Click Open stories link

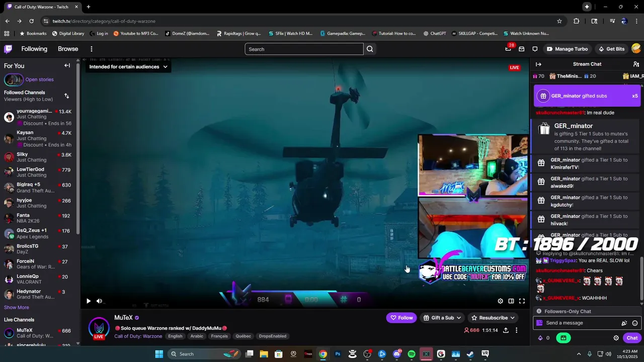click(x=39, y=79)
